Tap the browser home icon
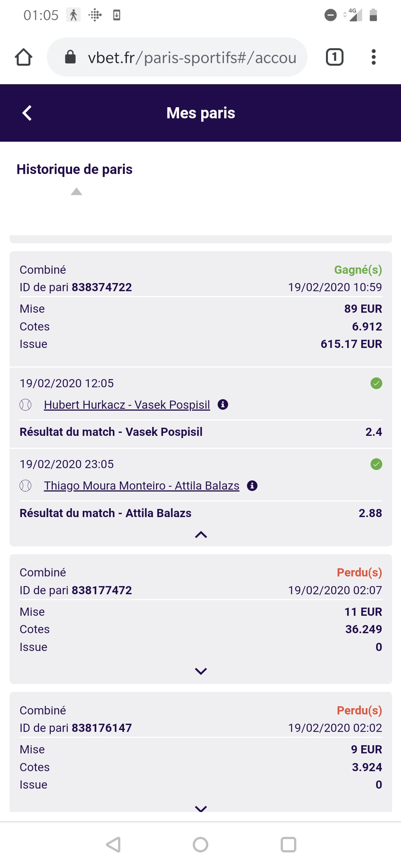This screenshot has width=401, height=868. [x=24, y=57]
